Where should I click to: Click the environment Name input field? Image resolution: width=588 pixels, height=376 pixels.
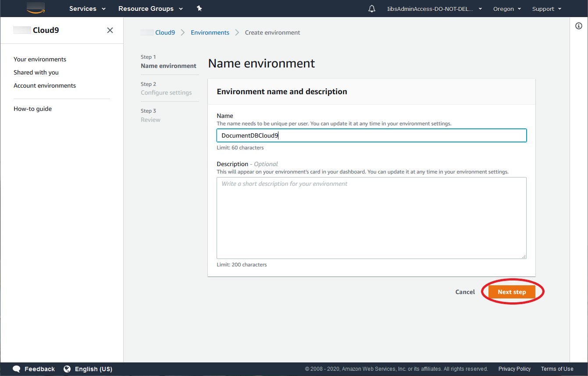click(x=371, y=135)
